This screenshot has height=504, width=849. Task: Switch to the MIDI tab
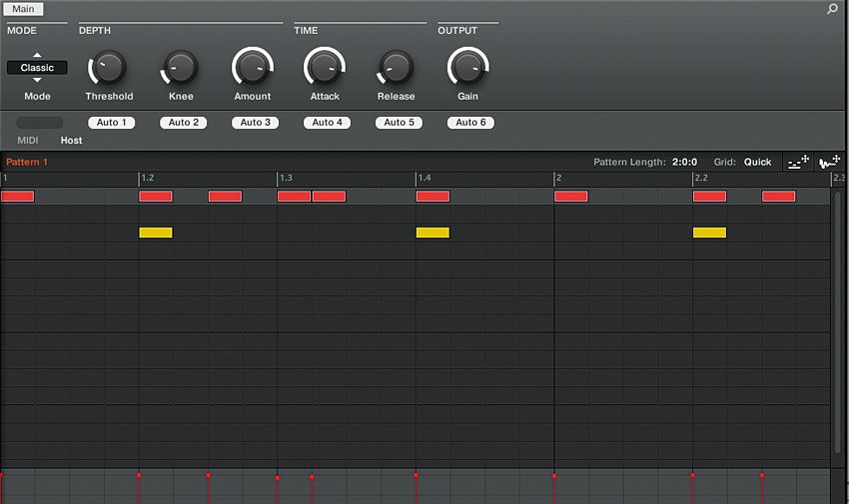pyautogui.click(x=28, y=140)
